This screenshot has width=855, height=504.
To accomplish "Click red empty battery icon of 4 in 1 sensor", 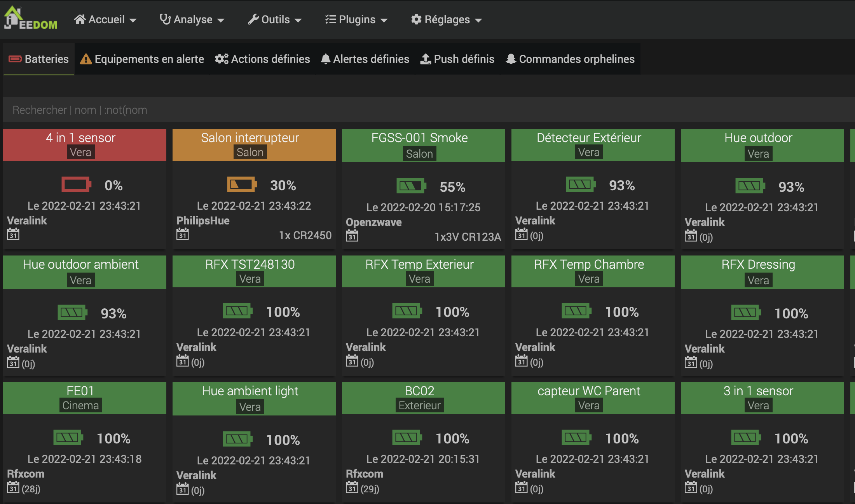I will (x=76, y=184).
